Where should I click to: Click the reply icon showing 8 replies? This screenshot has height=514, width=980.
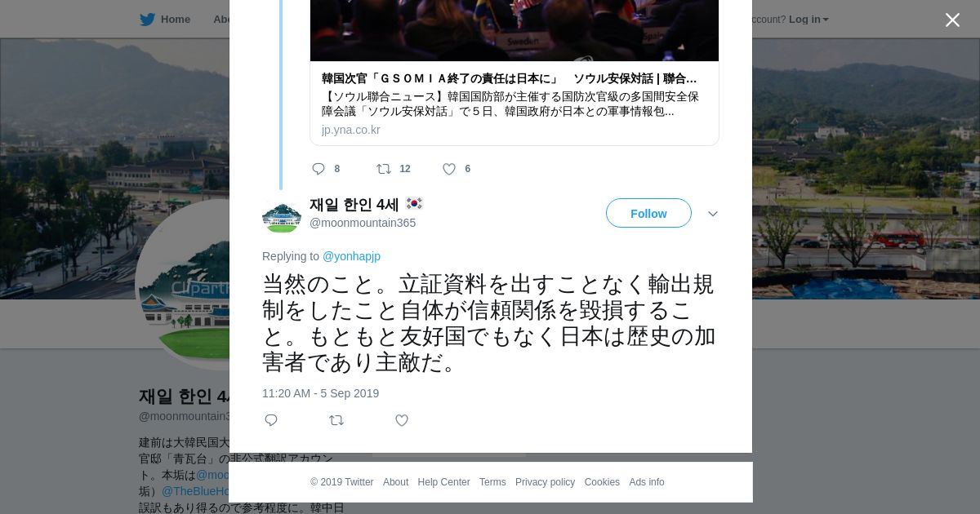click(x=318, y=169)
